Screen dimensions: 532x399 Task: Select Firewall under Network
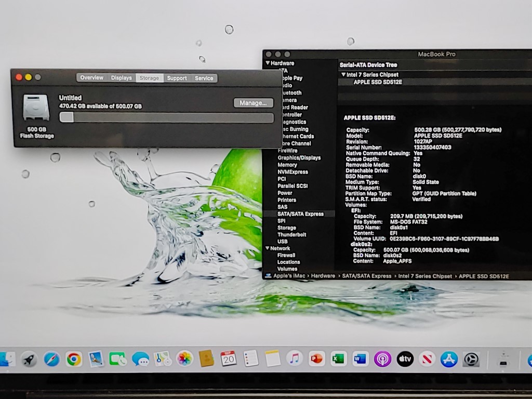[286, 255]
